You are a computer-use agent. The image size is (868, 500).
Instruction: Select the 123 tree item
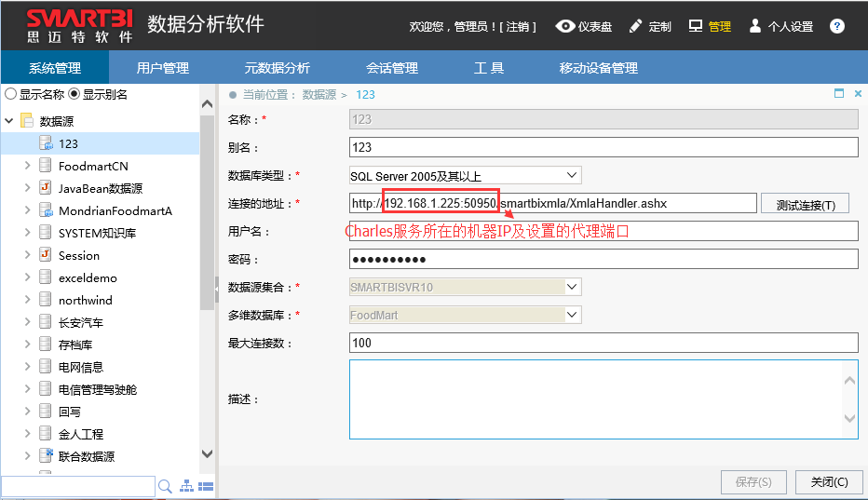(101, 143)
